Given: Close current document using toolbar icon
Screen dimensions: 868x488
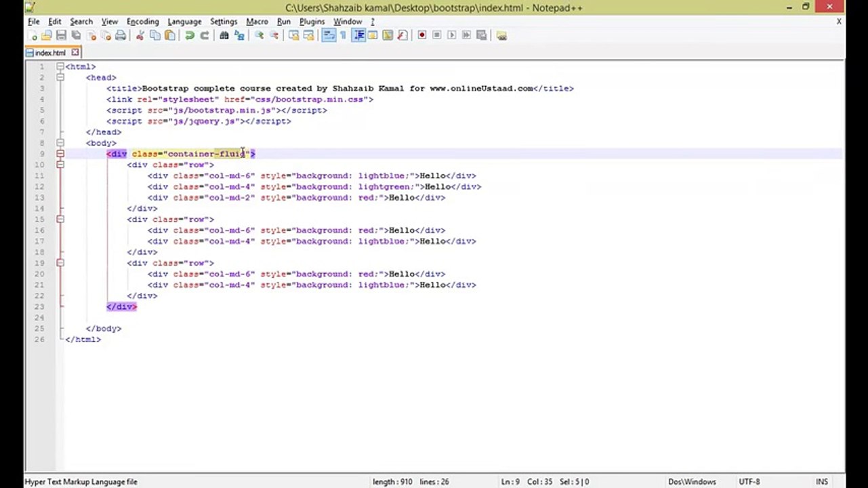Looking at the screenshot, I should pyautogui.click(x=91, y=35).
